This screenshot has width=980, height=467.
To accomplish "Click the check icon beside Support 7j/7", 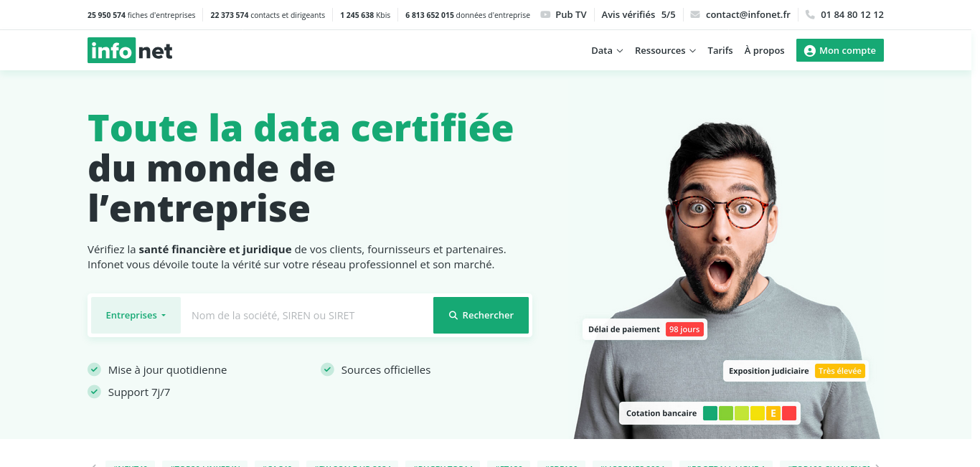I will (94, 392).
